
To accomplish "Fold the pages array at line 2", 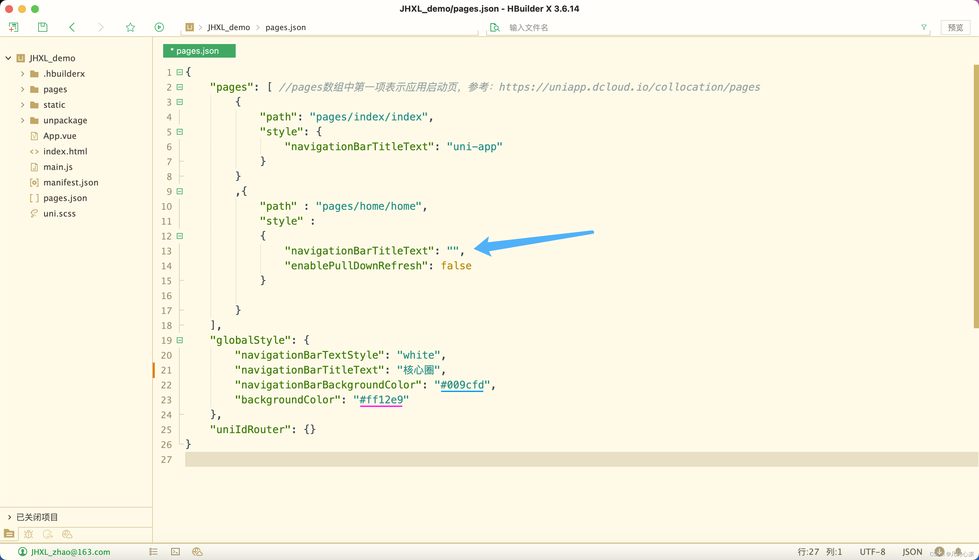I will click(180, 87).
